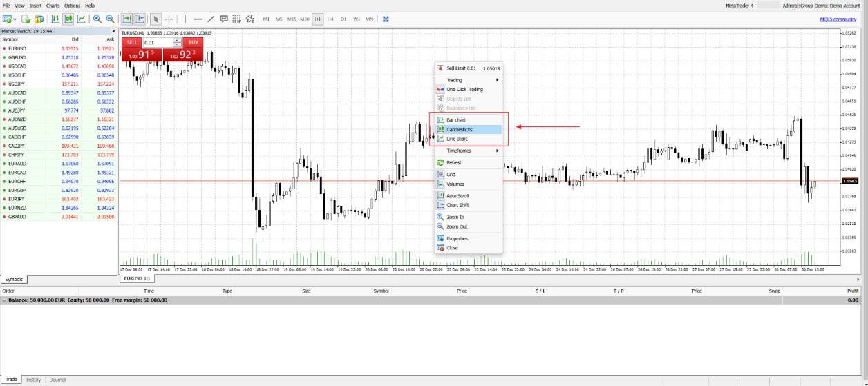Select the vertical line drawing tool

point(185,19)
